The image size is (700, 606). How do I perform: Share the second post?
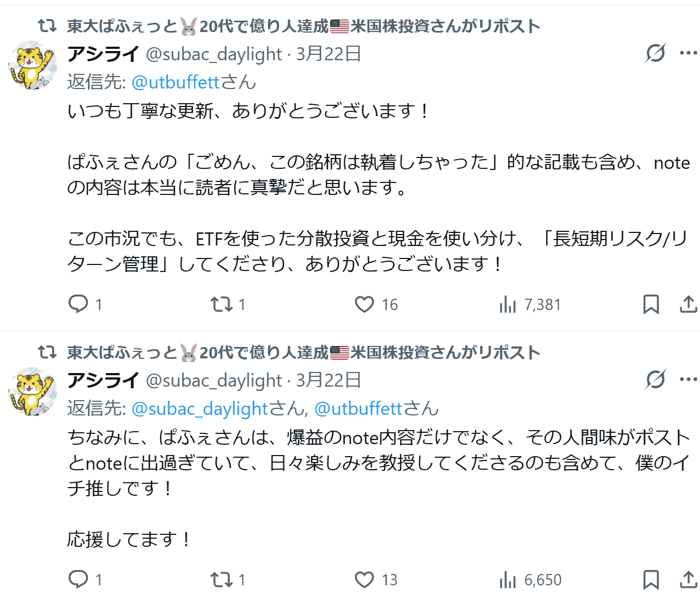[x=688, y=579]
